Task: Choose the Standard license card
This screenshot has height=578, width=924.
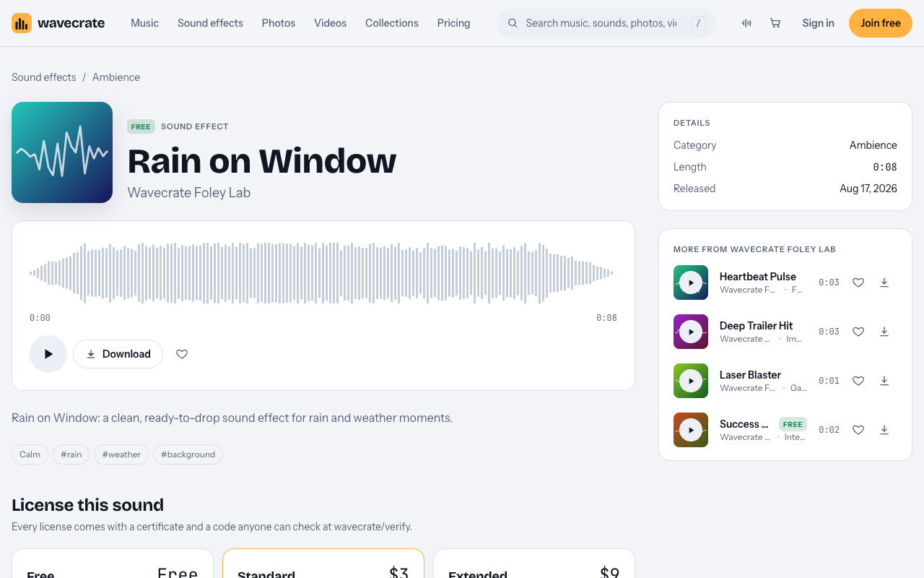Action: click(x=323, y=564)
